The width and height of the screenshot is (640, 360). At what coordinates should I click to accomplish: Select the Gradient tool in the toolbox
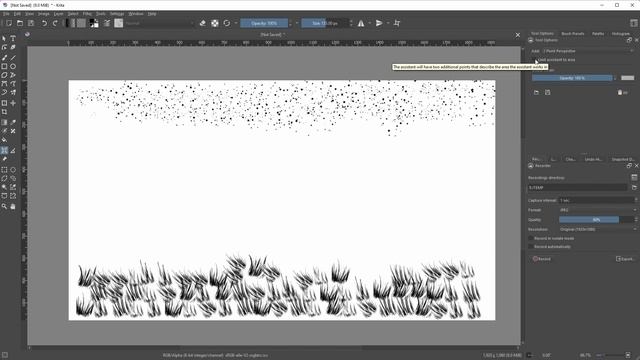4,122
